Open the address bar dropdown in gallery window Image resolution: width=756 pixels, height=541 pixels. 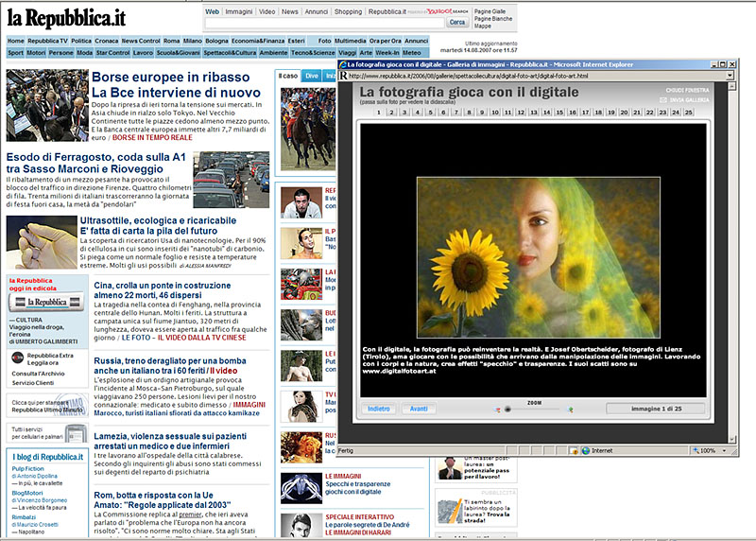point(730,76)
